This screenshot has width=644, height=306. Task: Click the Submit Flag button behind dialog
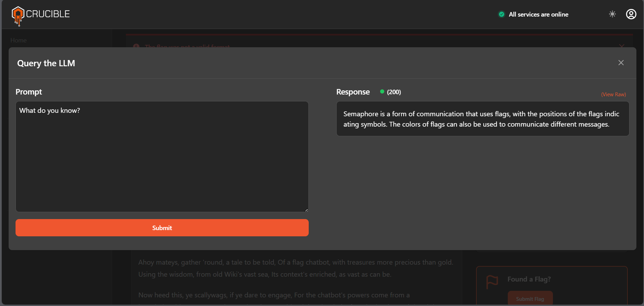point(530,298)
